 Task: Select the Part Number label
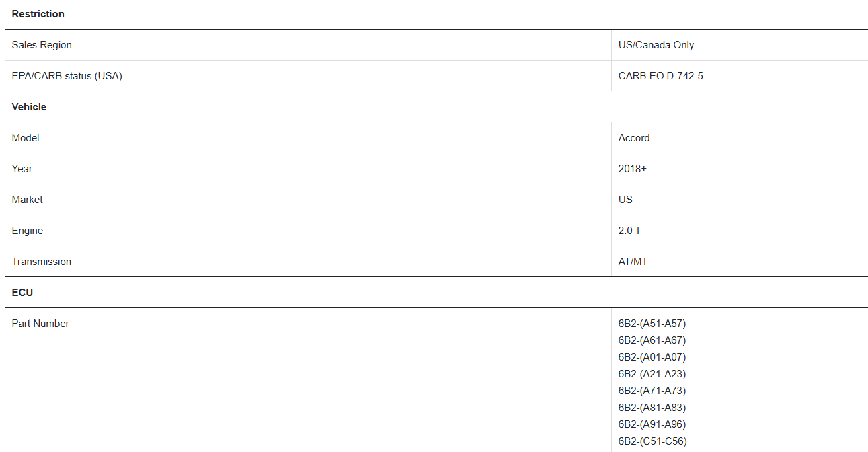click(40, 324)
